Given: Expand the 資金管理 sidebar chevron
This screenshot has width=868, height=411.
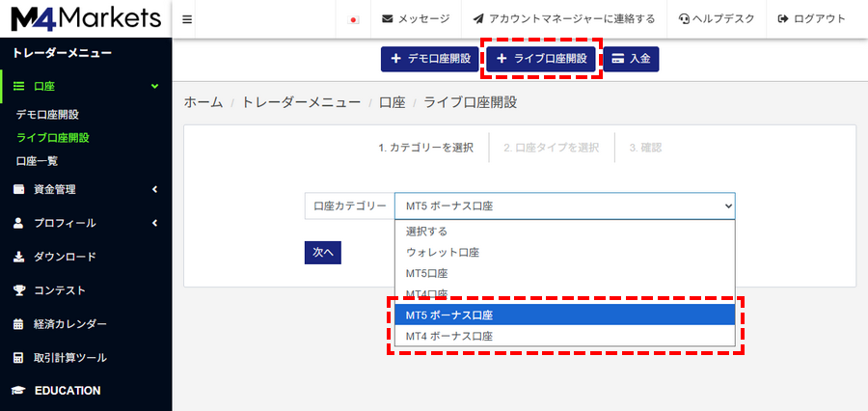Looking at the screenshot, I should tap(154, 189).
